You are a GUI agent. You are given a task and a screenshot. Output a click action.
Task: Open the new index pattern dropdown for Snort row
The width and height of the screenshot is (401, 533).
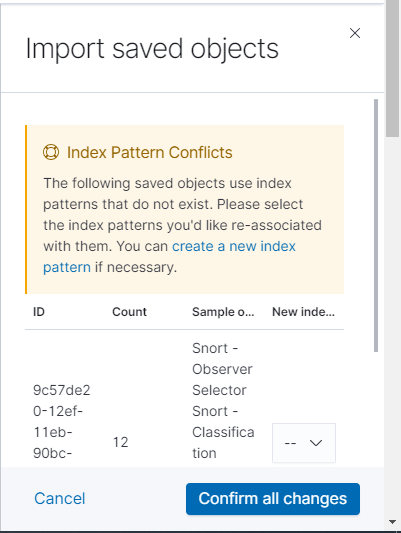(304, 443)
